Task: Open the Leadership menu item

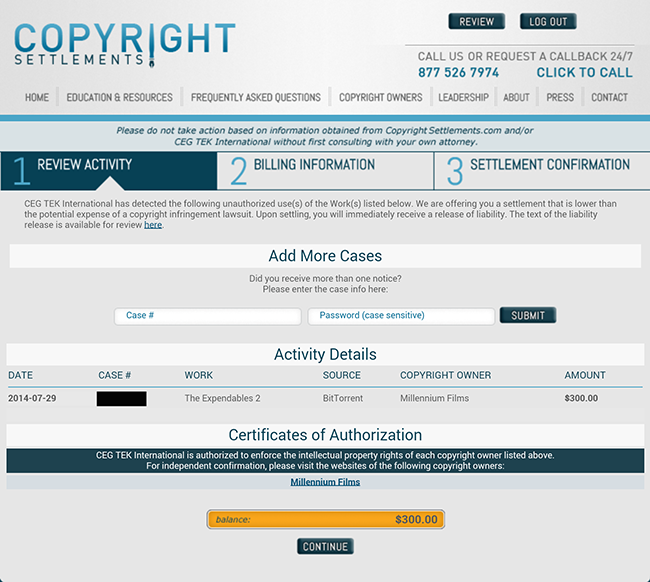Action: (x=463, y=97)
